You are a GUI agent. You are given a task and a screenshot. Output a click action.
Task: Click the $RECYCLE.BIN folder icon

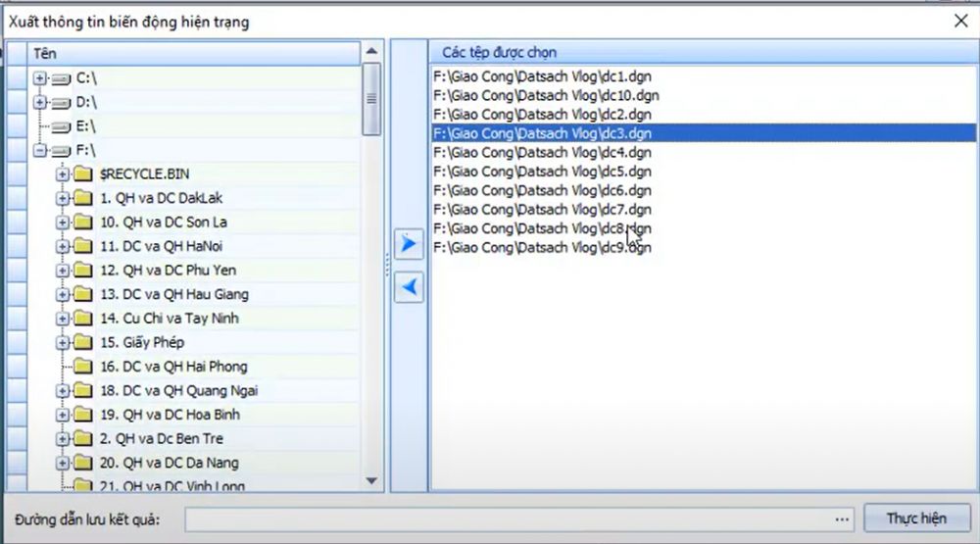tap(82, 174)
